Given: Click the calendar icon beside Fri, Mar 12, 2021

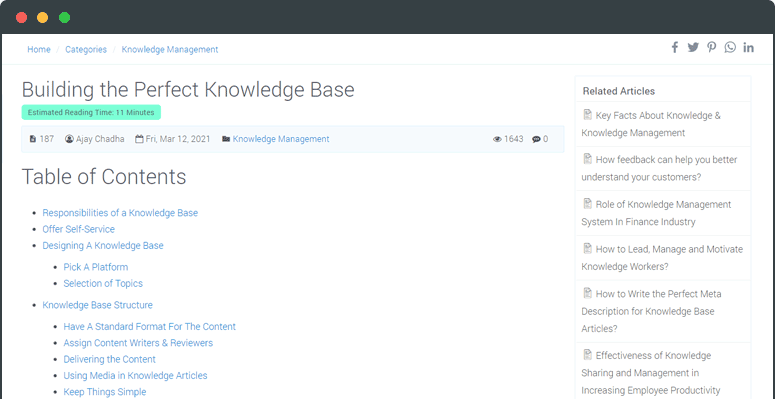Looking at the screenshot, I should point(139,139).
